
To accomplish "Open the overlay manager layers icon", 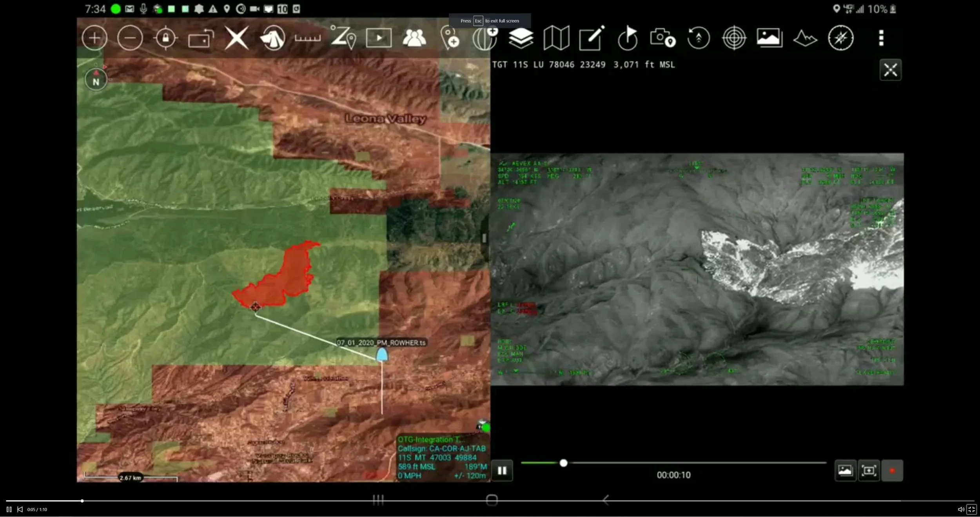I will click(521, 38).
